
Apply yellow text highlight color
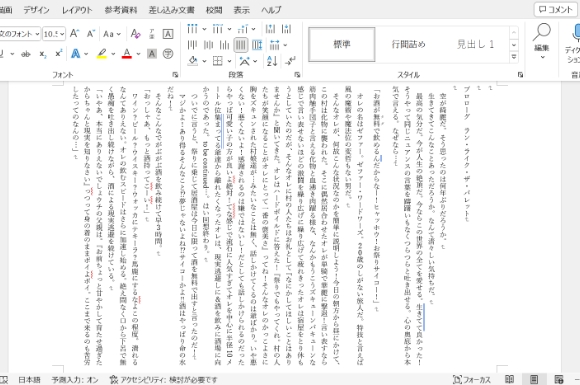click(x=102, y=54)
